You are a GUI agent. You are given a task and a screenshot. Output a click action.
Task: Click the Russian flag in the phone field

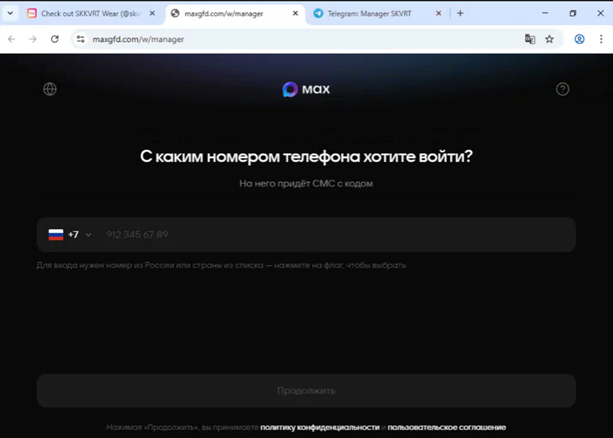[56, 235]
